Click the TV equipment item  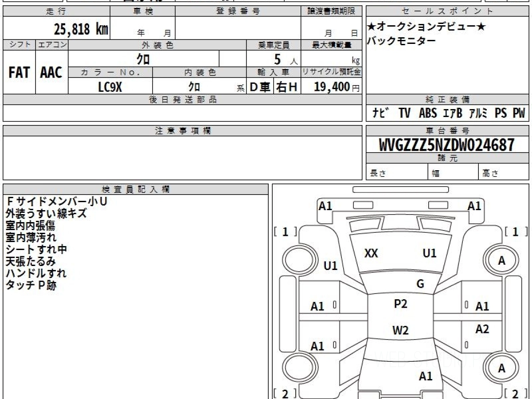coord(404,113)
